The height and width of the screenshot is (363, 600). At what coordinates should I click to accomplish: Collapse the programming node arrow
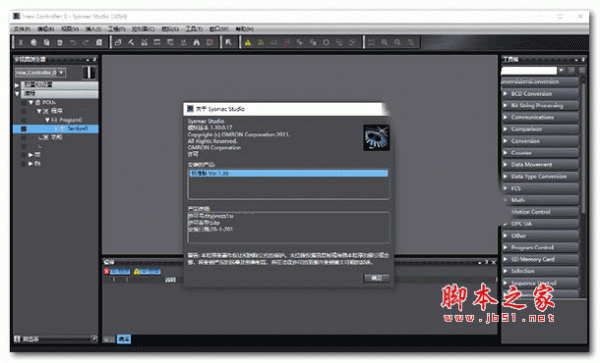[17, 93]
